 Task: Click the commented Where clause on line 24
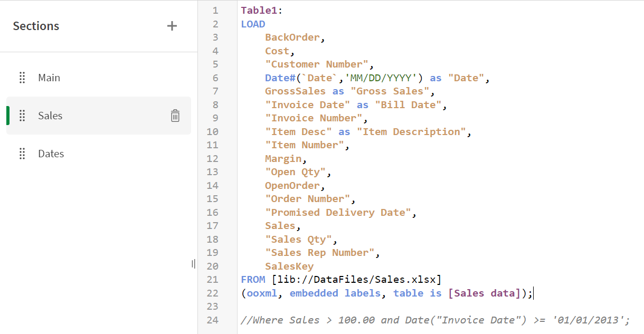pyautogui.click(x=435, y=320)
